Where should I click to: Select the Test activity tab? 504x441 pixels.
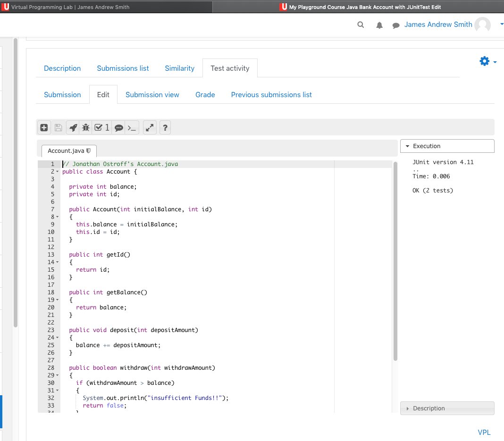pos(230,68)
